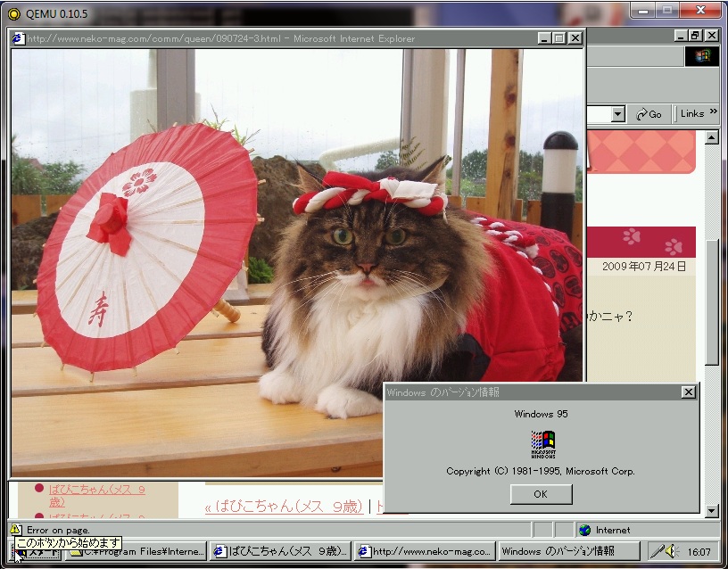Open the address bar dropdown arrow

[x=617, y=114]
